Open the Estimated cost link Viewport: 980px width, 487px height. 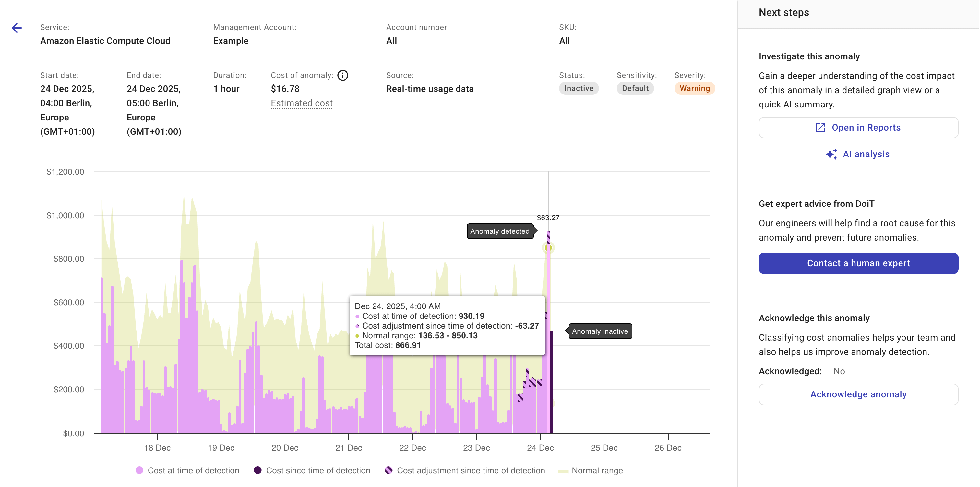301,103
